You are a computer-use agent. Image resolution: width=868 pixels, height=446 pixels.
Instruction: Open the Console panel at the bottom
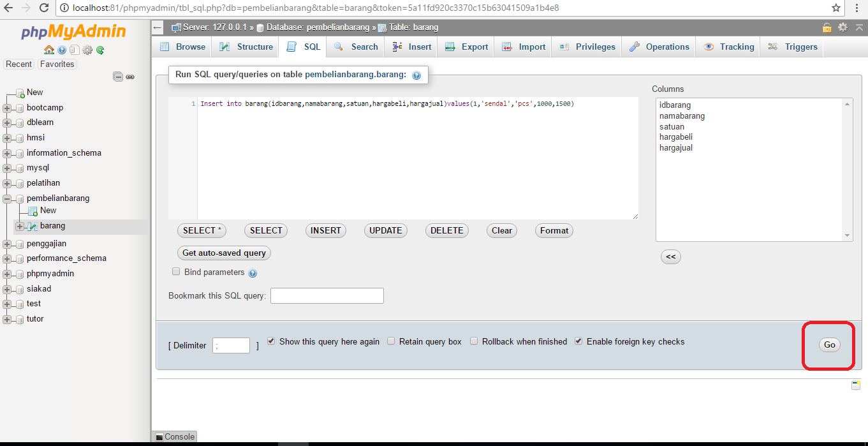[x=174, y=436]
